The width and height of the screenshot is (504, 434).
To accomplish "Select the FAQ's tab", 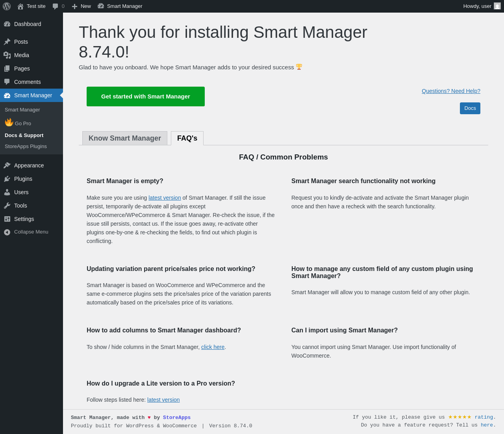I will 187,138.
